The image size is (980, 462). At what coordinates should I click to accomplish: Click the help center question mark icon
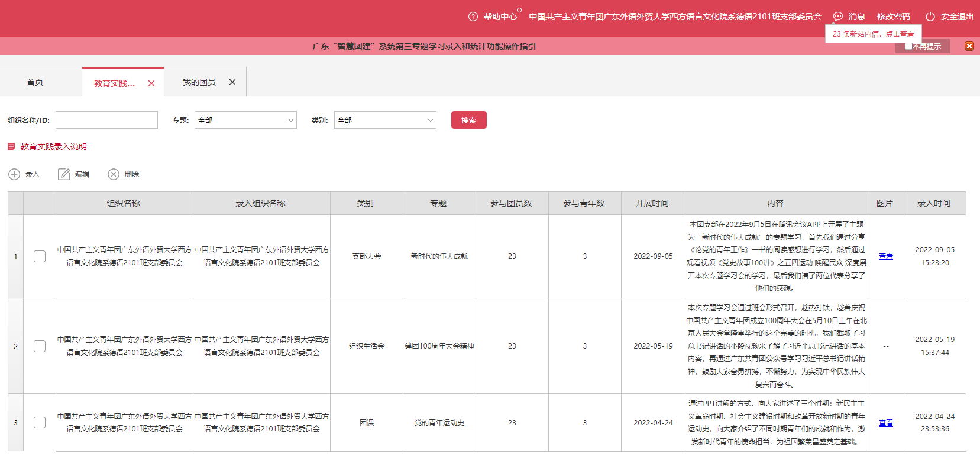tap(473, 17)
